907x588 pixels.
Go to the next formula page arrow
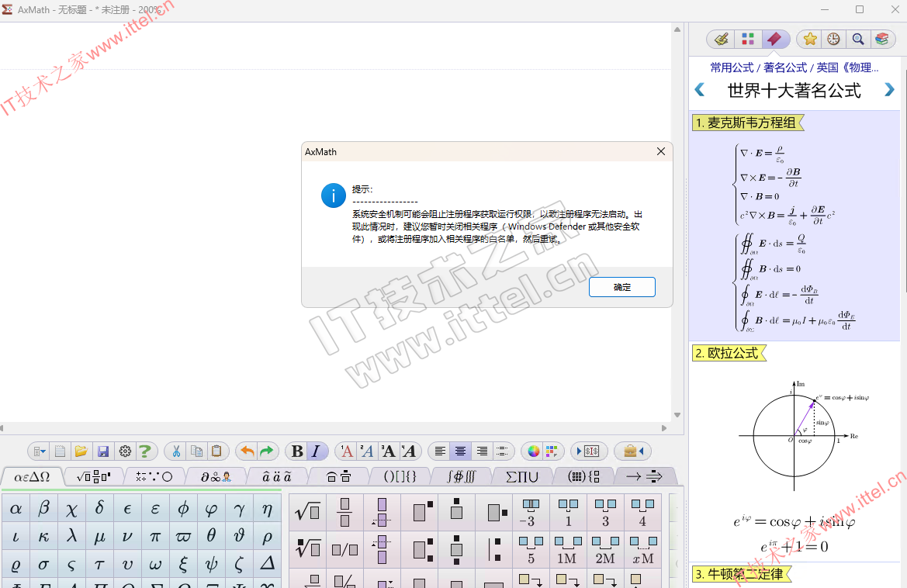[x=889, y=90]
